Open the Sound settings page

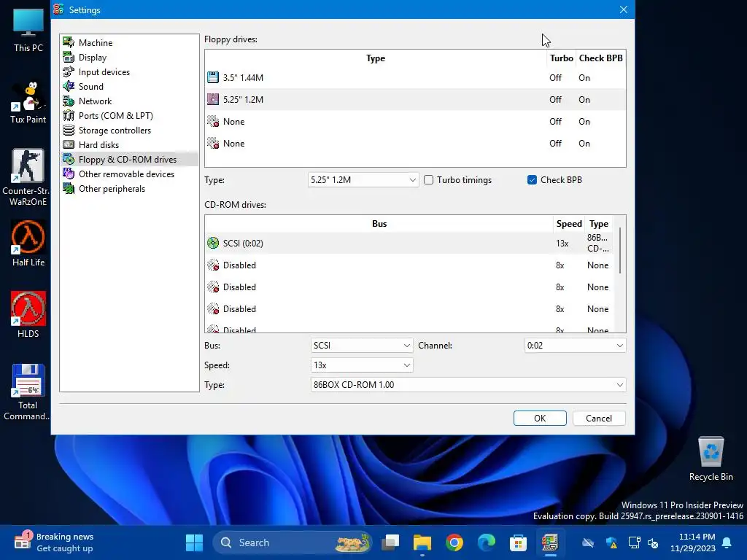129,86
